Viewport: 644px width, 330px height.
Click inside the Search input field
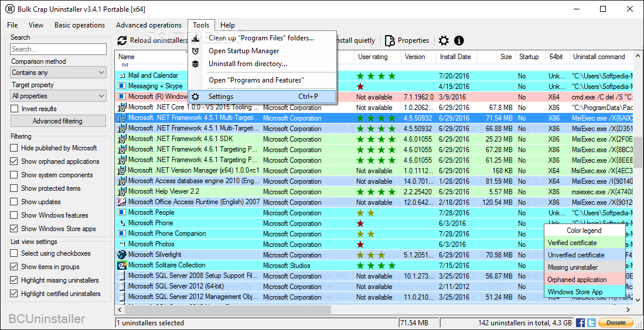59,49
